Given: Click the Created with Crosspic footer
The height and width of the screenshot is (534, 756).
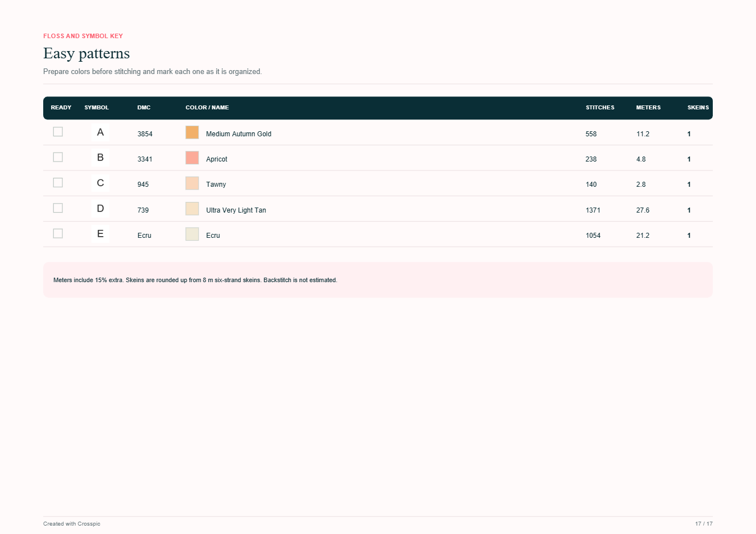Looking at the screenshot, I should (72, 524).
